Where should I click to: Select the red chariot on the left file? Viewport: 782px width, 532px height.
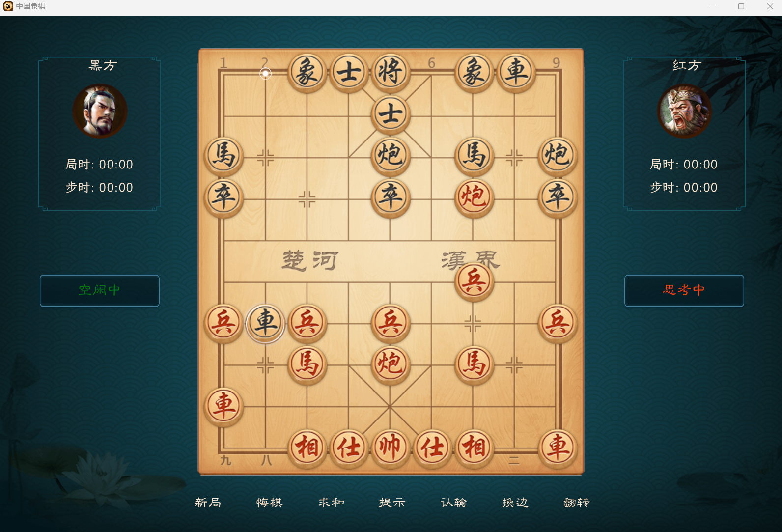tap(223, 406)
